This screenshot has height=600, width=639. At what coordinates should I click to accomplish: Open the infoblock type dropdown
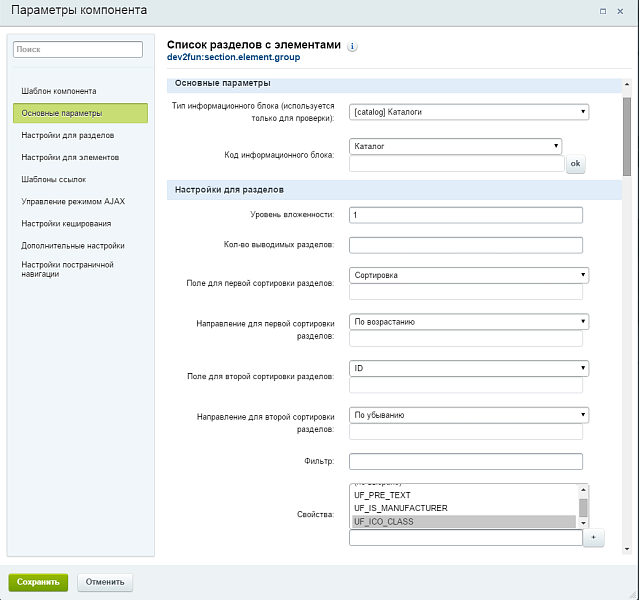coord(468,112)
